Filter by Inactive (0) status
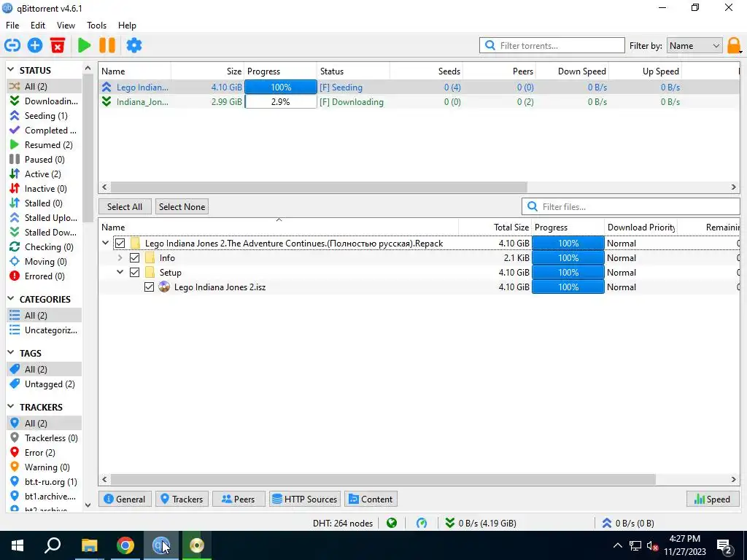747x560 pixels. click(x=44, y=189)
